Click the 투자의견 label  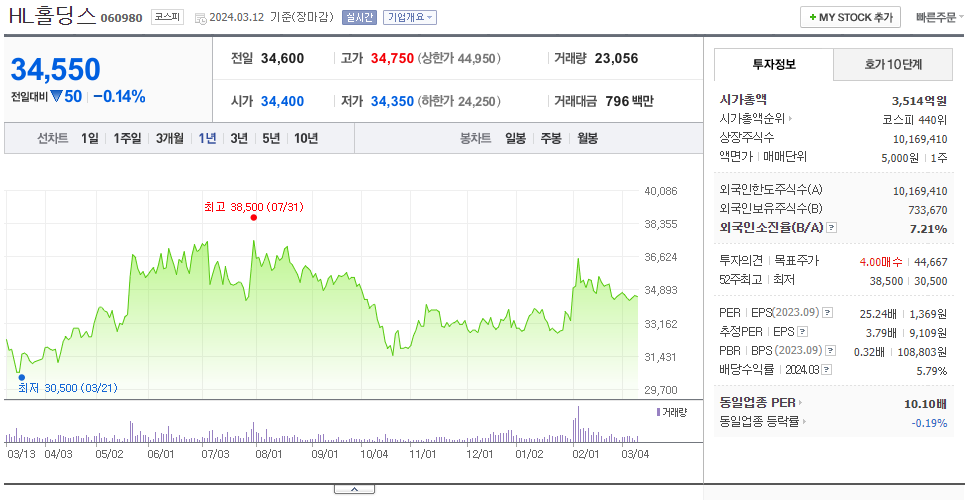(741, 261)
